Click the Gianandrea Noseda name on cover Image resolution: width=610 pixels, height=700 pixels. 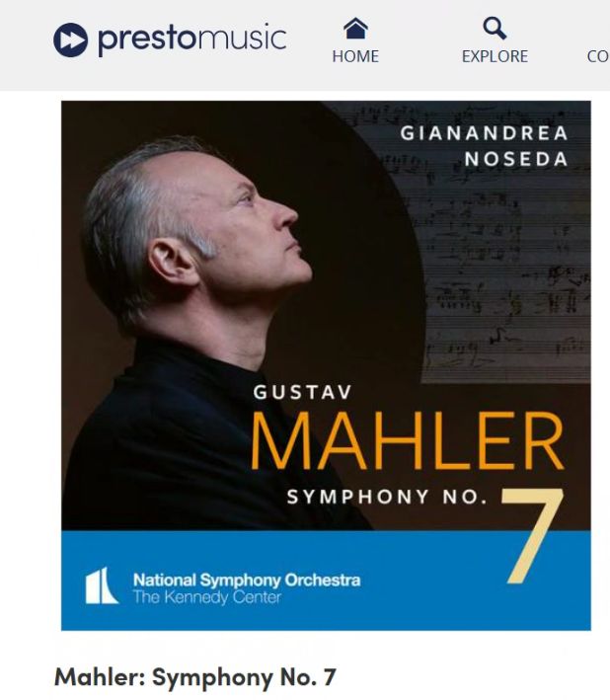pyautogui.click(x=484, y=145)
